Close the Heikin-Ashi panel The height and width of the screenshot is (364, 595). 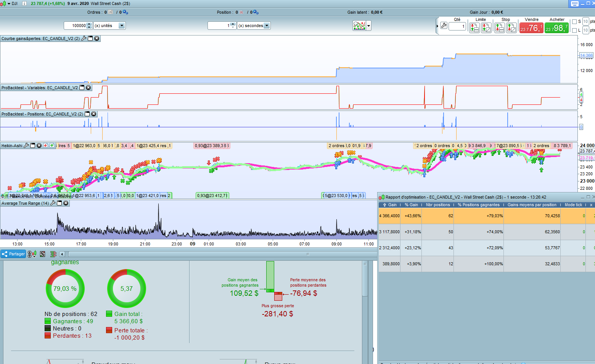(39, 146)
